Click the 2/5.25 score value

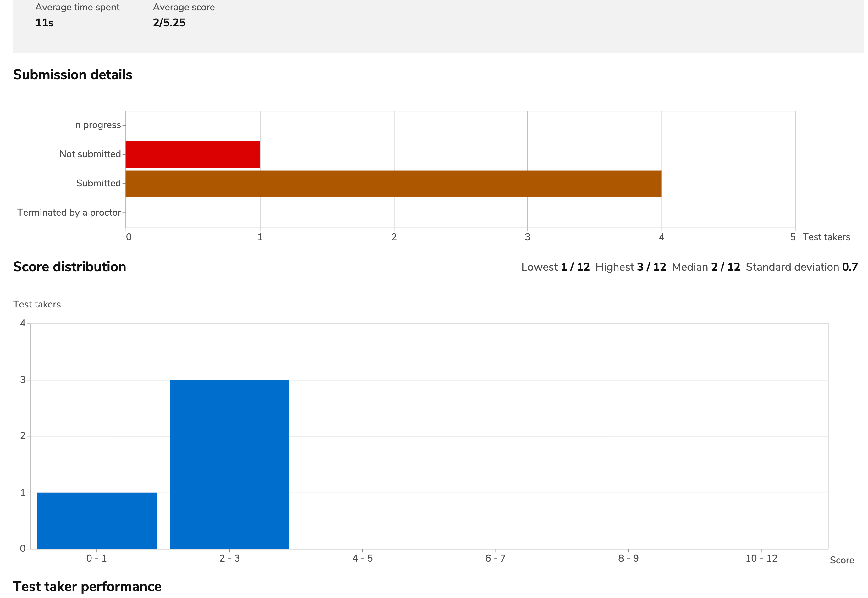pyautogui.click(x=169, y=23)
